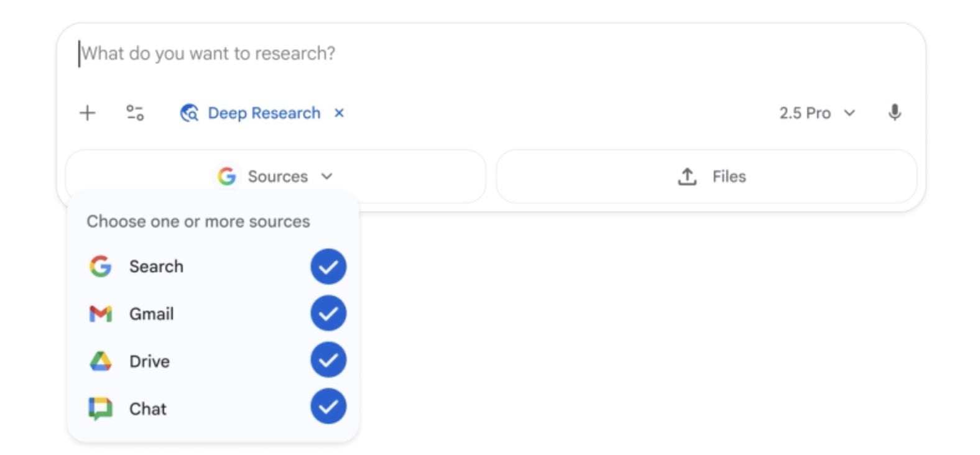The height and width of the screenshot is (455, 980).
Task: Remove the Deep Research chip with X
Action: coord(339,113)
